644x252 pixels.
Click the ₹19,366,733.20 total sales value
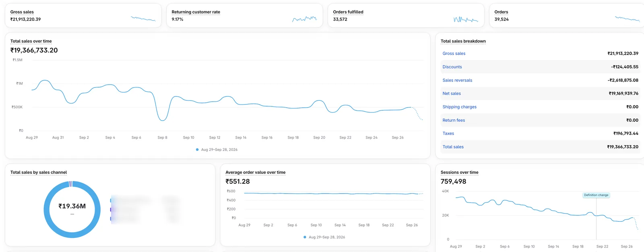coord(34,50)
